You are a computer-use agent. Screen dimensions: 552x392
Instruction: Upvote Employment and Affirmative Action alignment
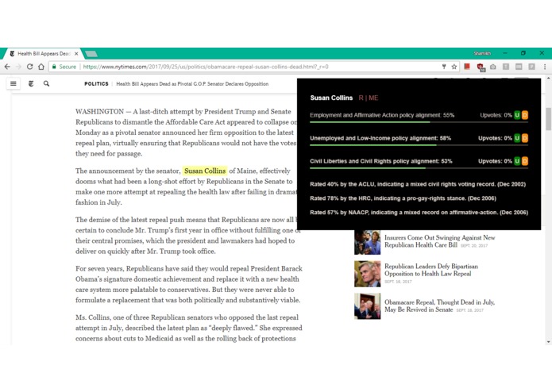pos(517,115)
